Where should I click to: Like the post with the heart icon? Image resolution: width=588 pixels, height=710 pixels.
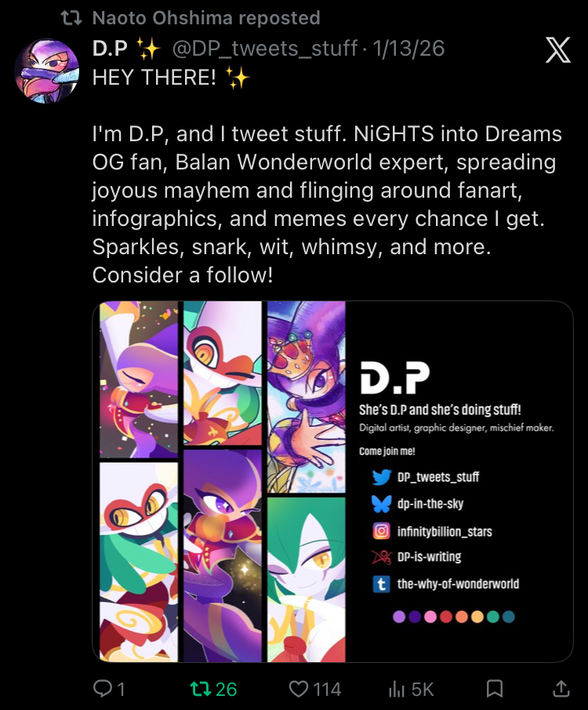(299, 689)
